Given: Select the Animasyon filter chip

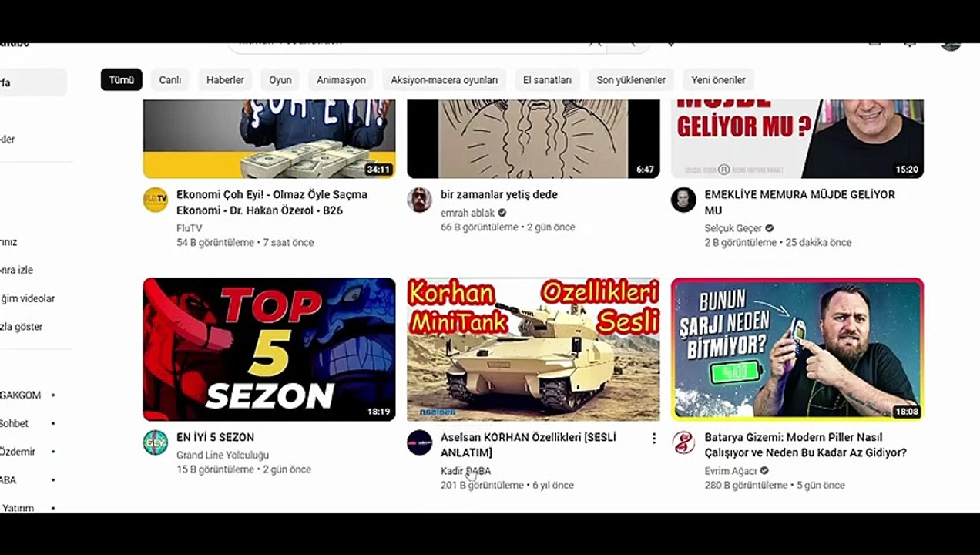Looking at the screenshot, I should [341, 79].
